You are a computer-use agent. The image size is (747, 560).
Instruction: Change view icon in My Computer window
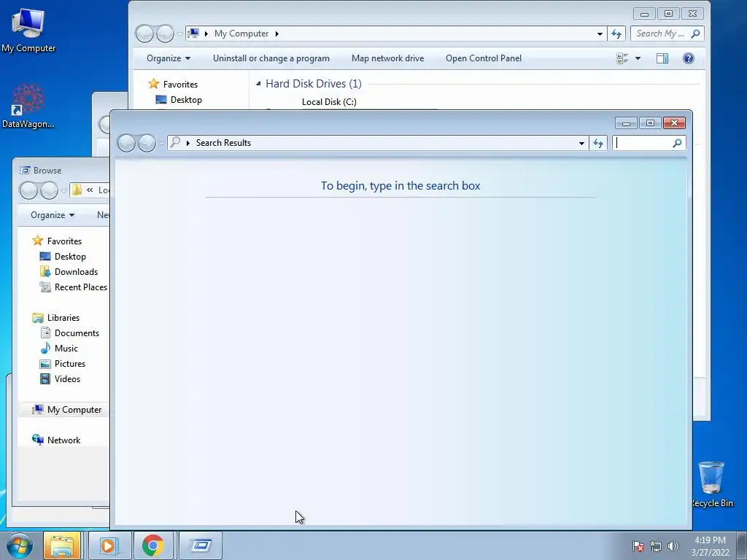coord(622,58)
